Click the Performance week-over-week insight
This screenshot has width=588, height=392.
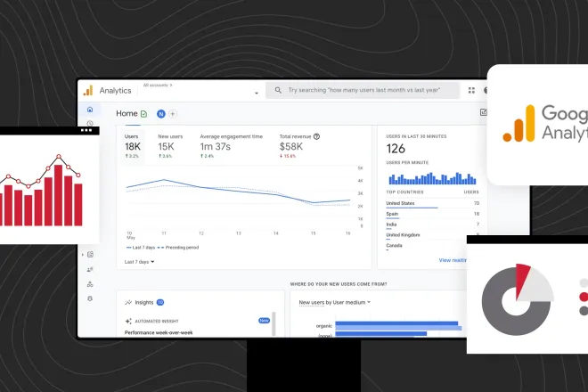pos(159,332)
